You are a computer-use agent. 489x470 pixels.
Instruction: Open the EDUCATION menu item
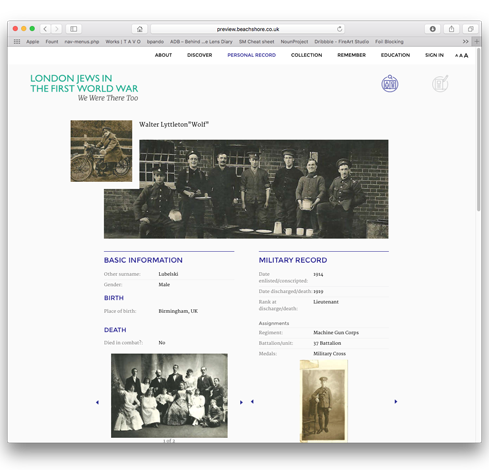pos(396,55)
